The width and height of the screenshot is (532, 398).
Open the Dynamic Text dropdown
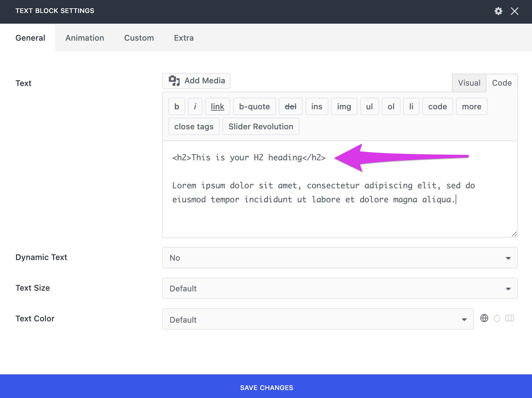coord(340,258)
